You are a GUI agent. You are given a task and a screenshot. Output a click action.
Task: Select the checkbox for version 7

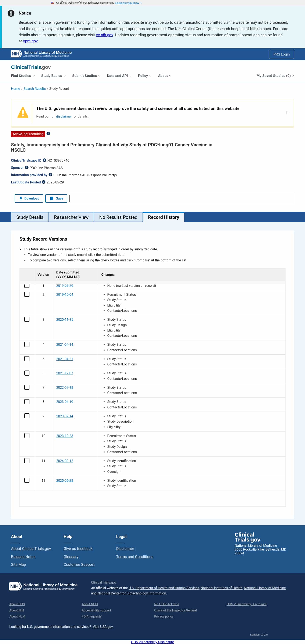point(27,387)
